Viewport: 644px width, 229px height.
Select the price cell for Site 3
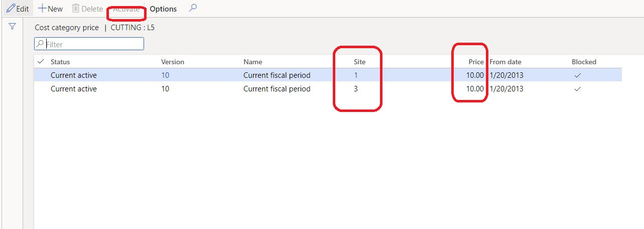point(475,89)
